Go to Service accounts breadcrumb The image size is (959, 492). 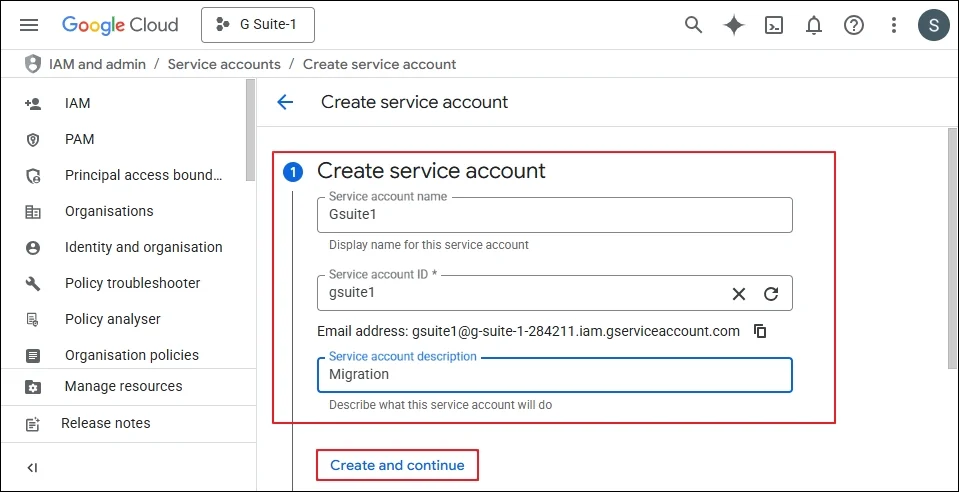pyautogui.click(x=224, y=64)
